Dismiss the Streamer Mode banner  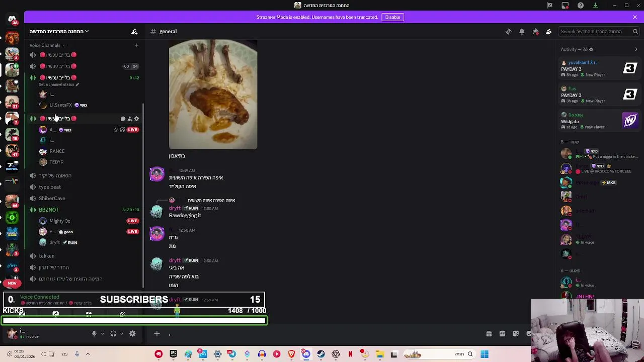click(635, 17)
